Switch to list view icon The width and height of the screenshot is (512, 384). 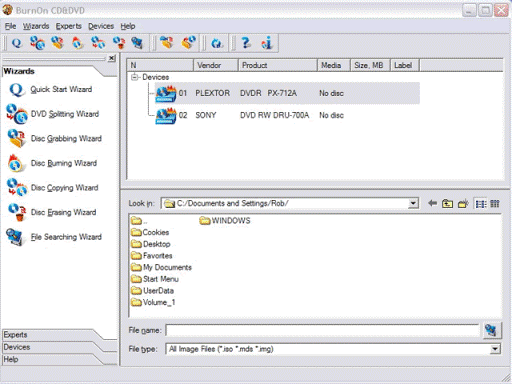pos(481,203)
